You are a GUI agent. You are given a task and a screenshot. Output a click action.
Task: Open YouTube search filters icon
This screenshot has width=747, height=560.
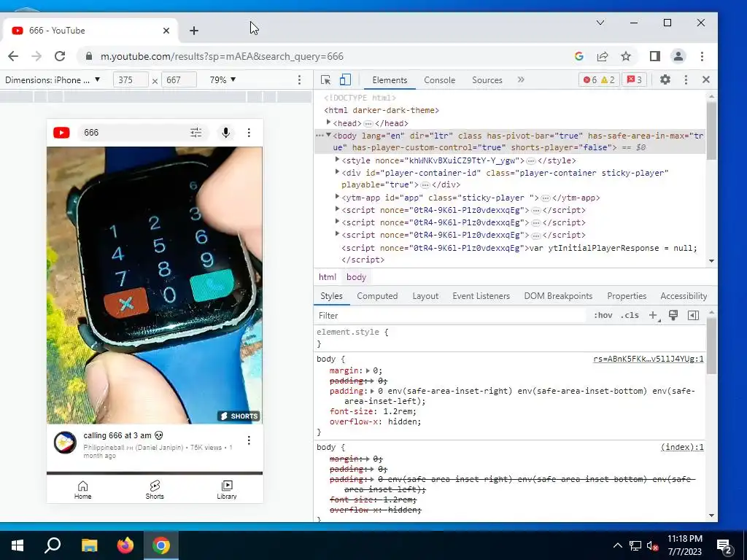(x=196, y=133)
